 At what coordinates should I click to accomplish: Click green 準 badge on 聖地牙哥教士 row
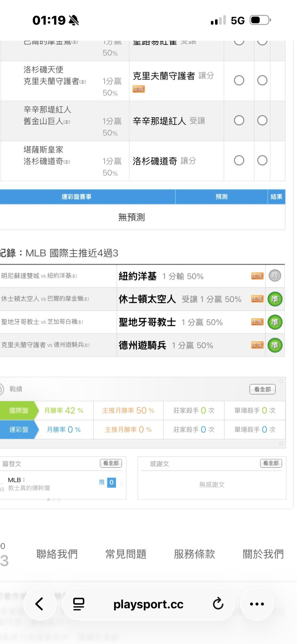[x=275, y=322]
